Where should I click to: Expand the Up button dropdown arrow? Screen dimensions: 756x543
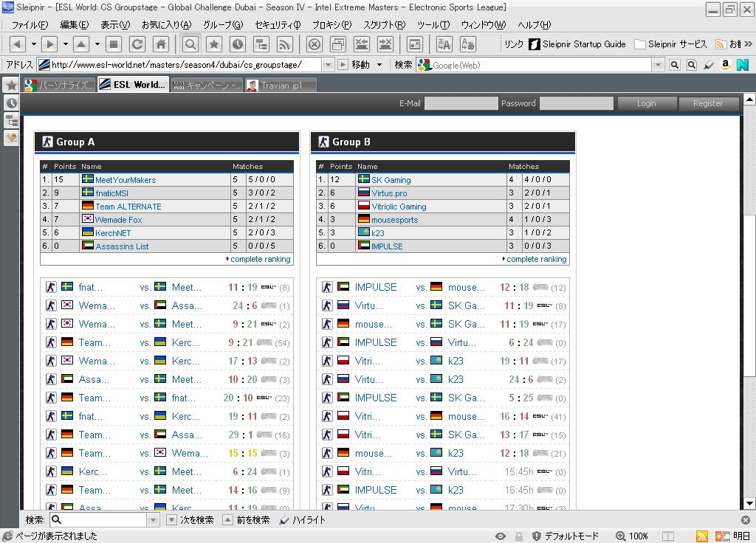(x=97, y=44)
